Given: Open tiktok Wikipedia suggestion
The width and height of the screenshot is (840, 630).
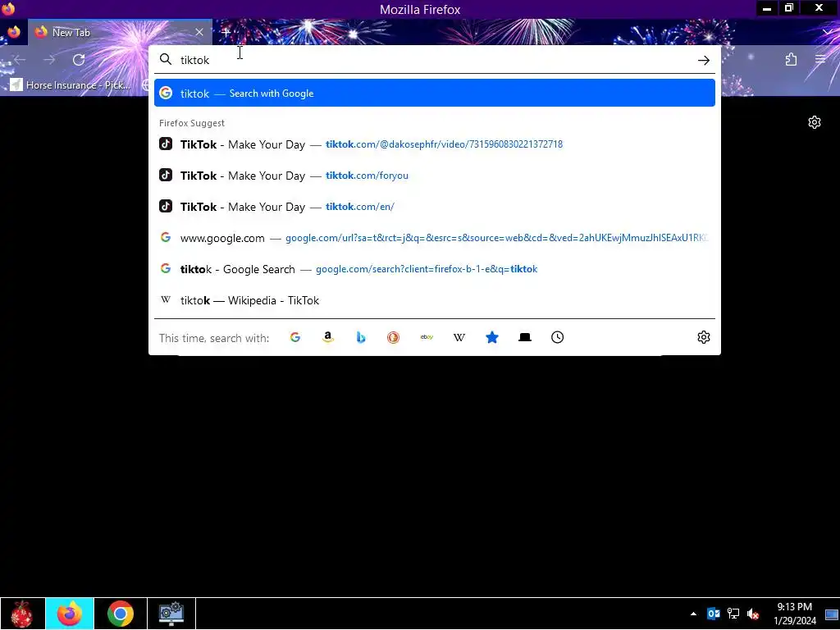Looking at the screenshot, I should pos(435,300).
